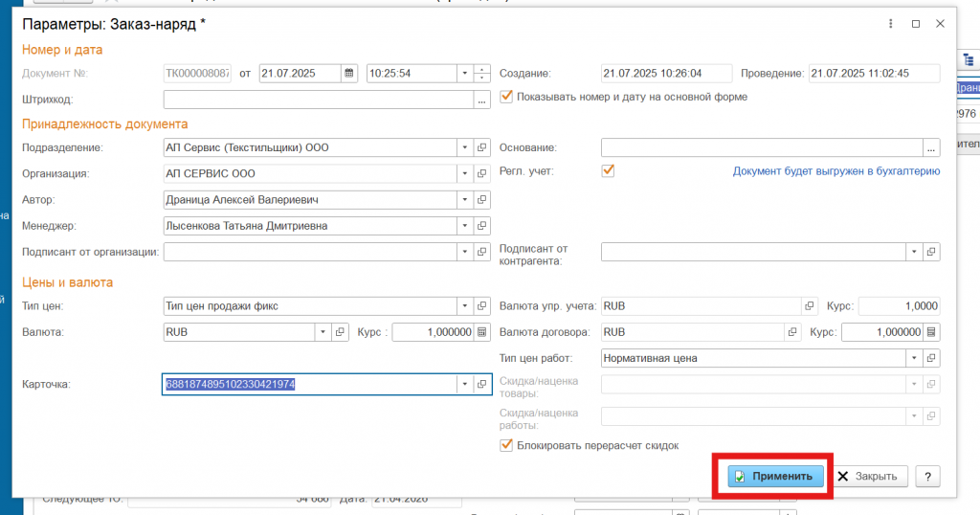Open the calendar picker next to document date

(349, 74)
